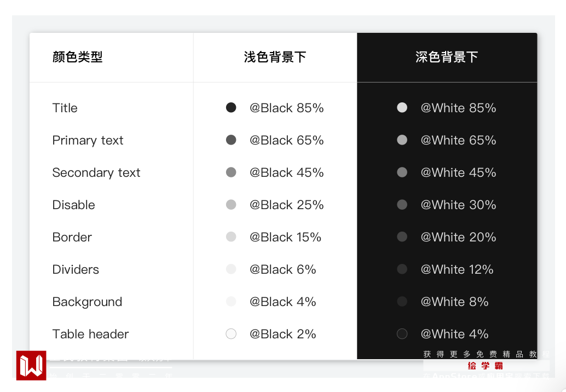Click the @White 45% color dot

coord(402,172)
